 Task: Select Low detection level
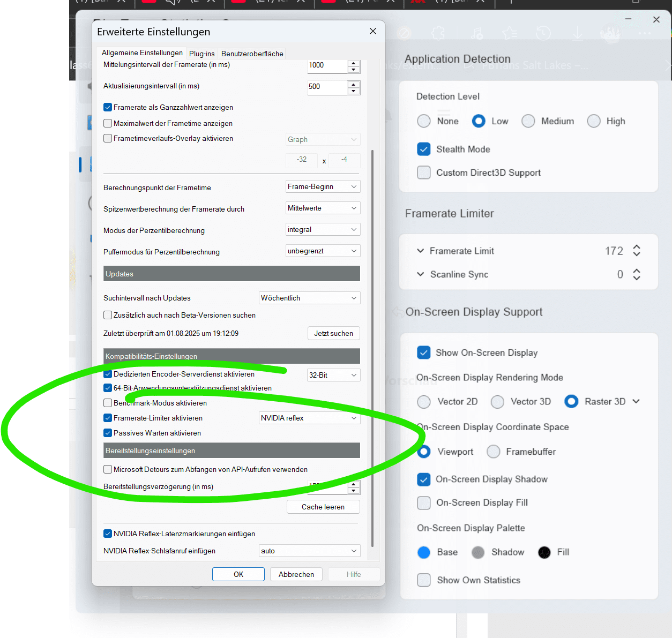pos(479,121)
